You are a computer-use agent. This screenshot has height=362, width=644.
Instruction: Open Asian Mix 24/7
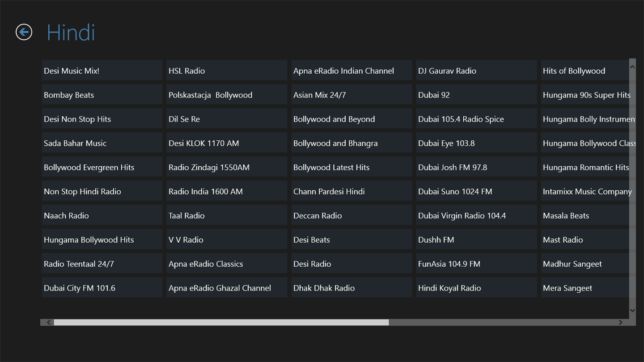coord(352,95)
